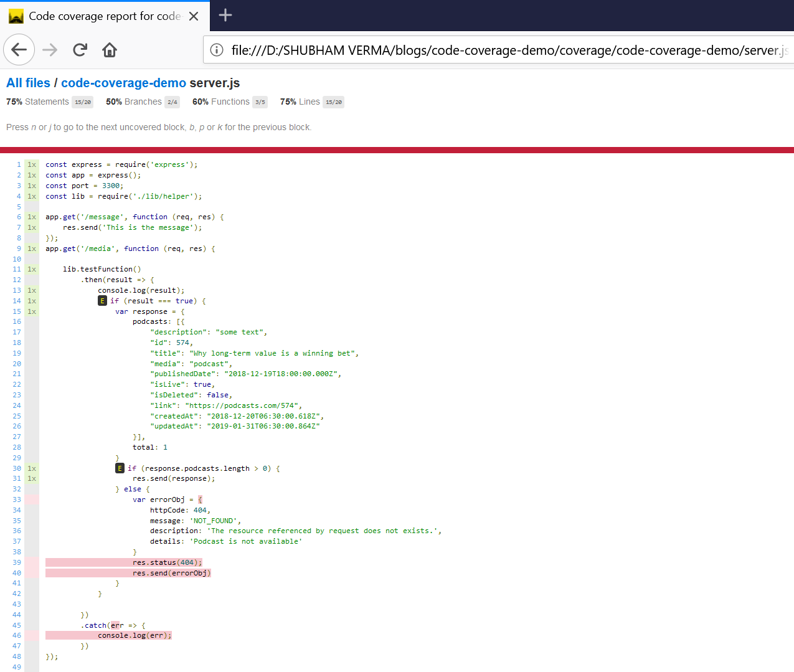Image resolution: width=794 pixels, height=672 pixels.
Task: Click the uncovered res.status(404) line
Action: [168, 562]
